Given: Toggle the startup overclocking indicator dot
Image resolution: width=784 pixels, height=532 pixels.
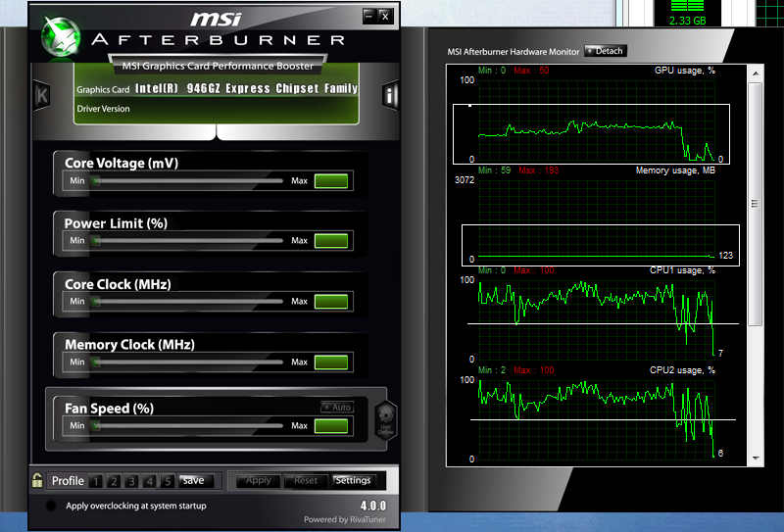Looking at the screenshot, I should coord(51,506).
